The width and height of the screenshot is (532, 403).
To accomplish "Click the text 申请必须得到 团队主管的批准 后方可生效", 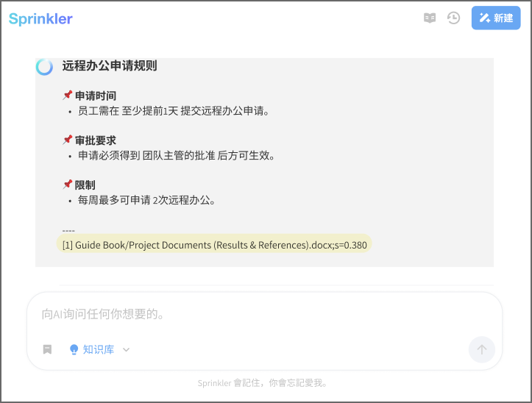I will click(177, 155).
